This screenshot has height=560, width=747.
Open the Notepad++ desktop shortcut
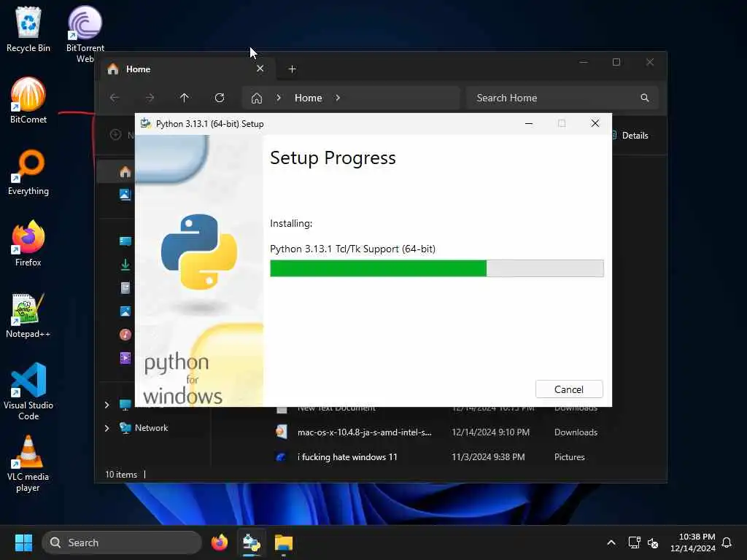coord(28,315)
